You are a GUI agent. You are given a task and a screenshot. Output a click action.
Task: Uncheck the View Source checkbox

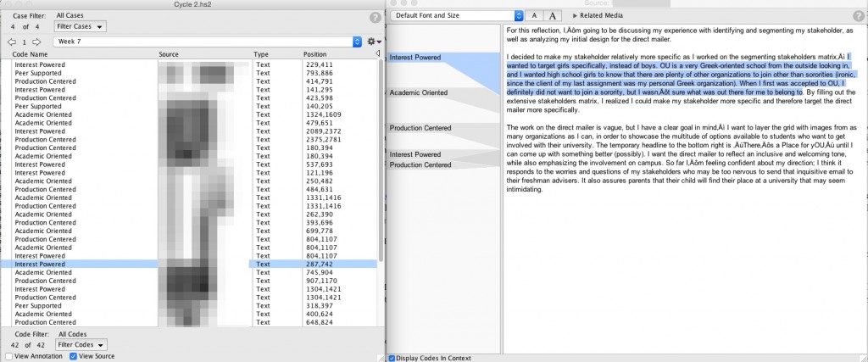coord(73,356)
